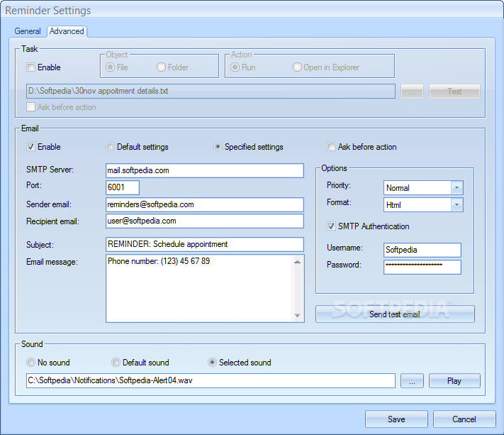Cancel the reminder settings dialog
The width and height of the screenshot is (504, 435).
coord(464,419)
